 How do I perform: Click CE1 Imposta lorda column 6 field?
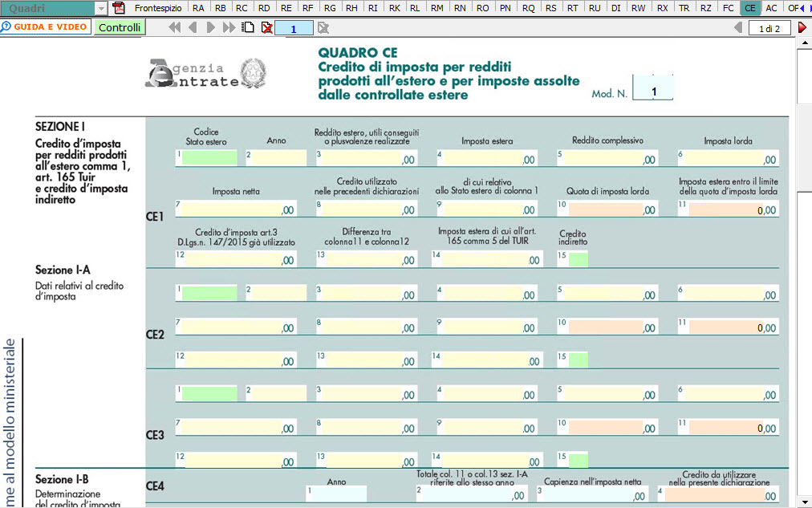click(728, 158)
